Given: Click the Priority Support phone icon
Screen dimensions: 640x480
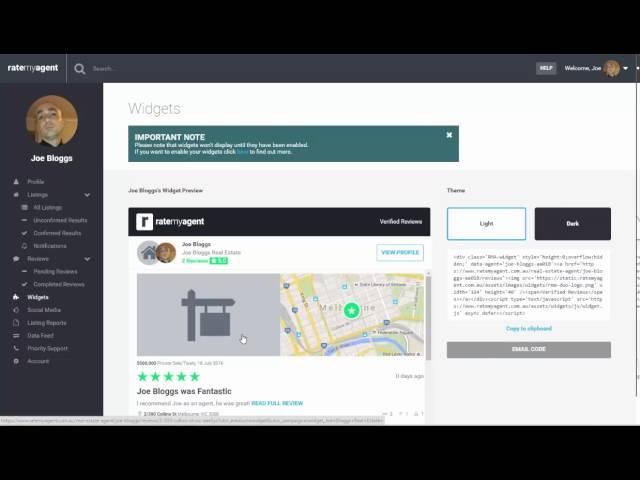Looking at the screenshot, I should (x=16, y=348).
